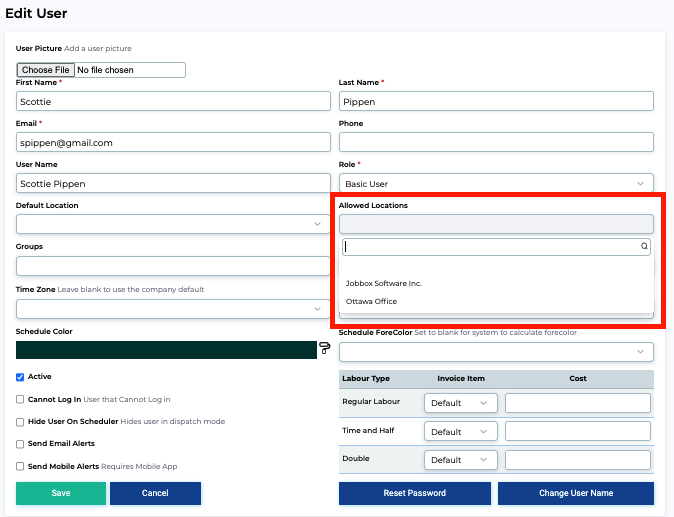Open Time and Half invoice item dropdown

[460, 431]
